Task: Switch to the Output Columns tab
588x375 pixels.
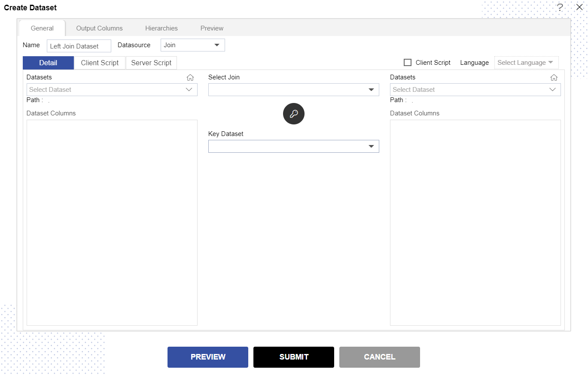Action: coord(99,28)
